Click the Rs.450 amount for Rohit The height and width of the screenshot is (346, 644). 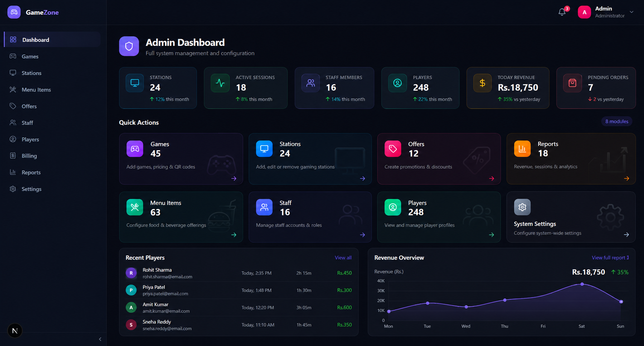pos(344,273)
